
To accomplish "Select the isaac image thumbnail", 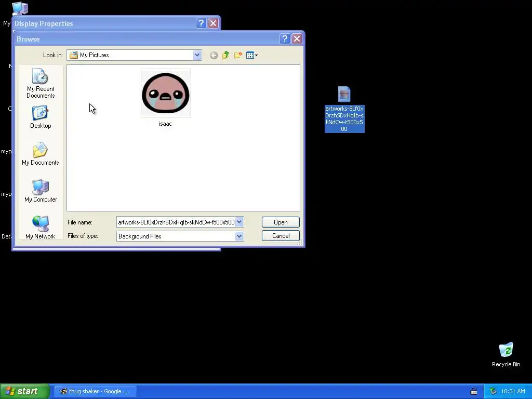I will [x=166, y=93].
